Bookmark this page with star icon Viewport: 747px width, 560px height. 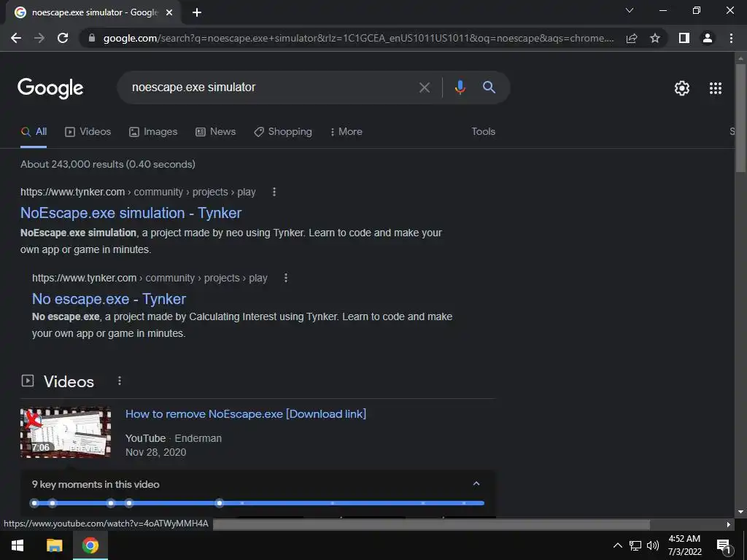point(655,38)
